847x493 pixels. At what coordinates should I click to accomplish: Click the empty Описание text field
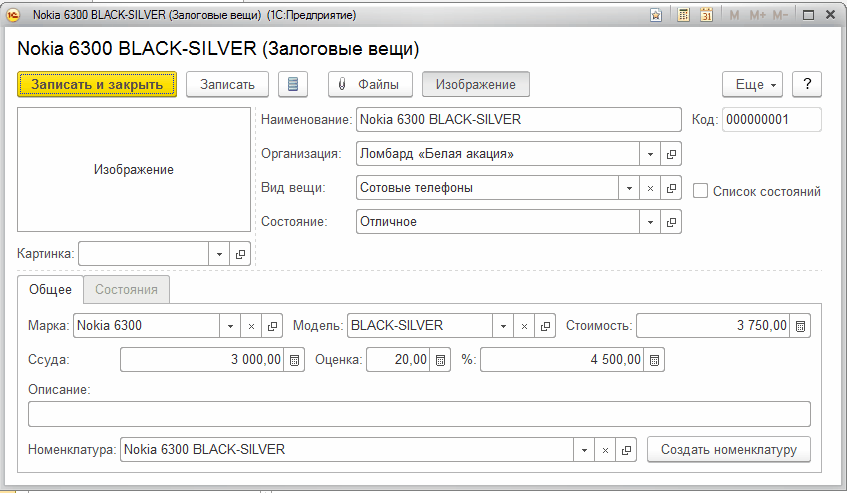(x=419, y=414)
